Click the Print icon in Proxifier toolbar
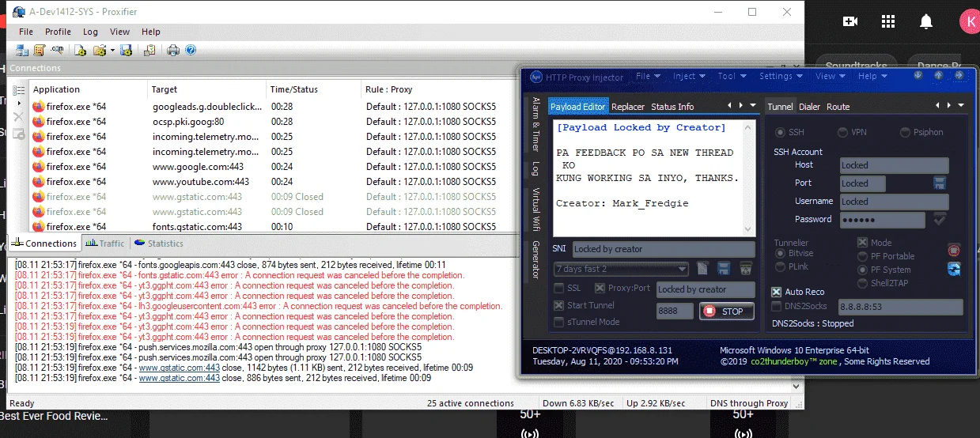 point(173,50)
